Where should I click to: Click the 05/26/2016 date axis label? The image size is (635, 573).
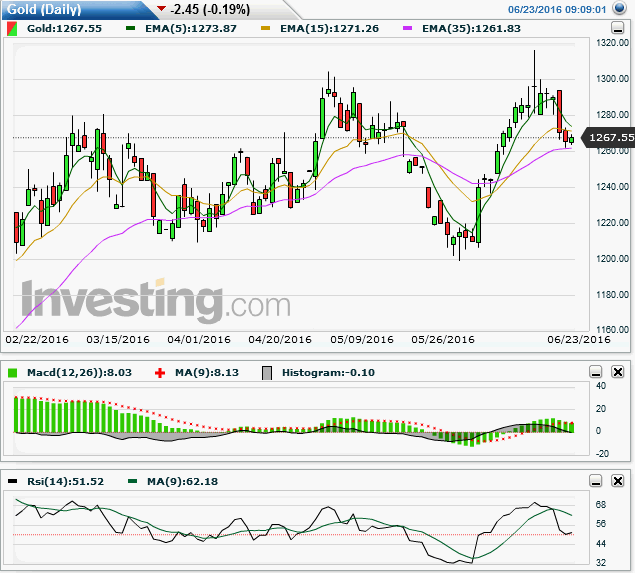(443, 339)
